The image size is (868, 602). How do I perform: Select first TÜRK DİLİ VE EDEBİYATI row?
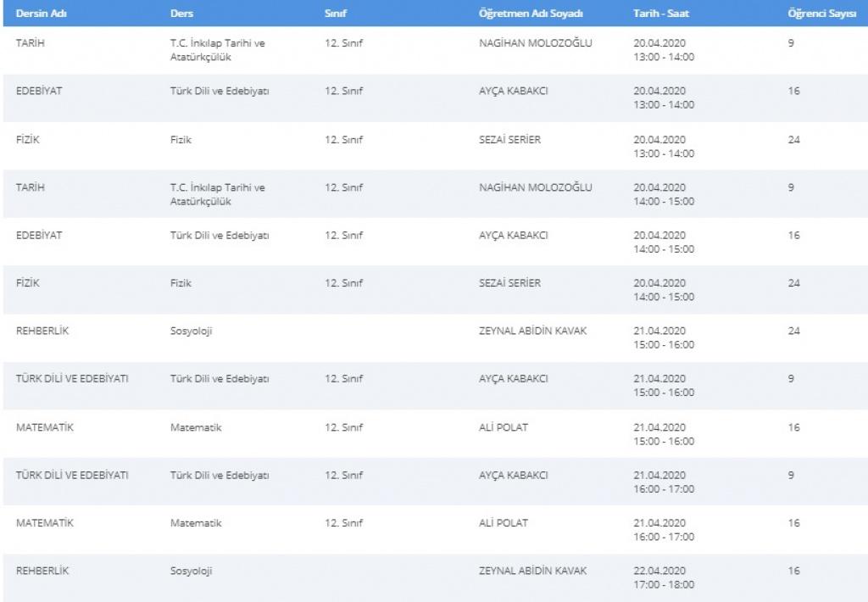(x=434, y=386)
